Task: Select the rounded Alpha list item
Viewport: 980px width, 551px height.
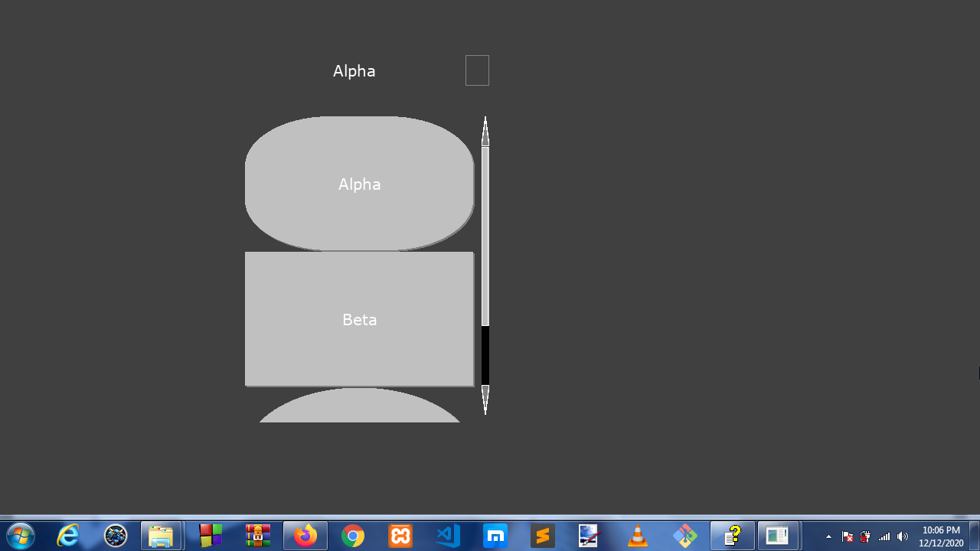Action: [x=359, y=184]
